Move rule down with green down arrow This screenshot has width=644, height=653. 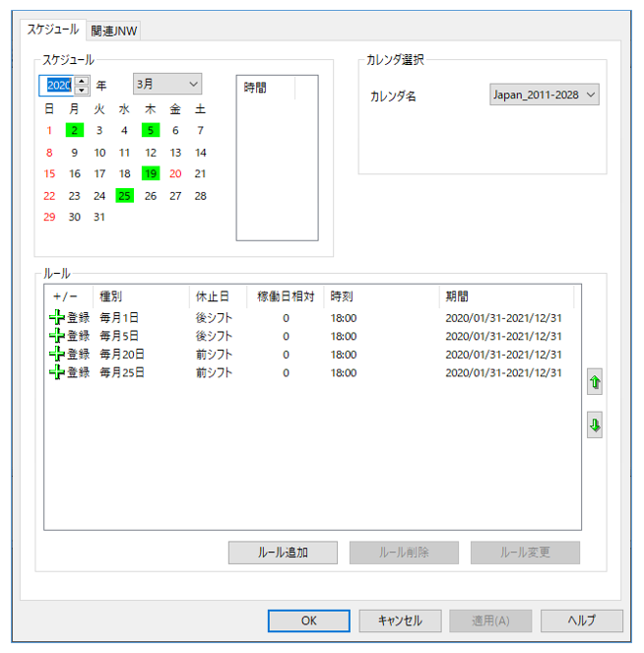[595, 425]
